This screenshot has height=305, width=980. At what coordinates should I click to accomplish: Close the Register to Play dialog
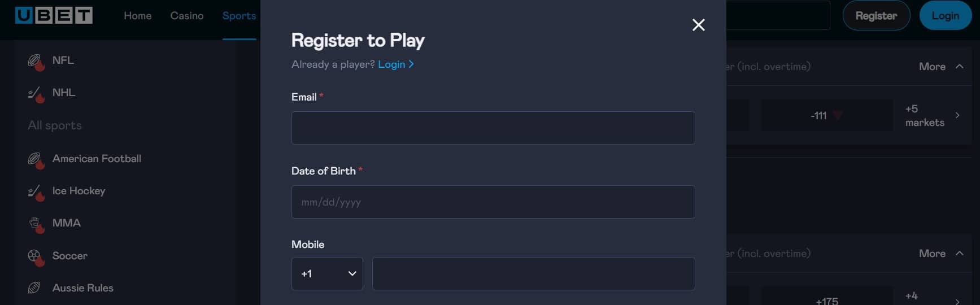pos(699,25)
